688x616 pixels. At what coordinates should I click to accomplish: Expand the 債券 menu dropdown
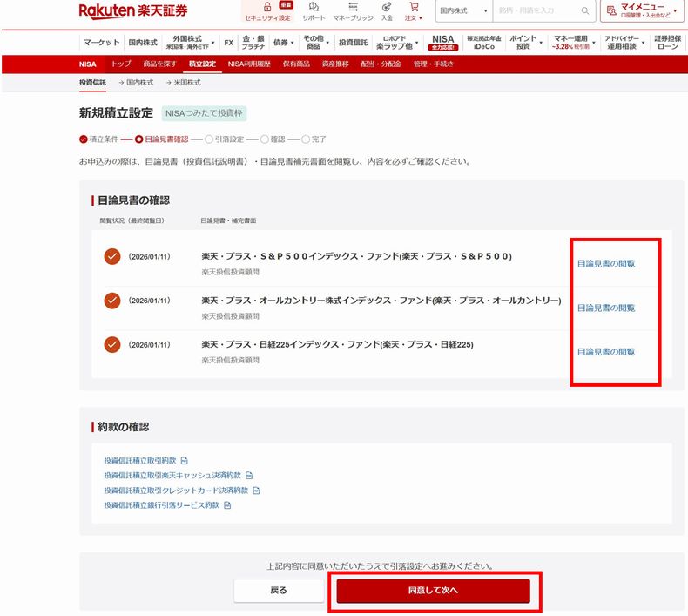point(293,43)
